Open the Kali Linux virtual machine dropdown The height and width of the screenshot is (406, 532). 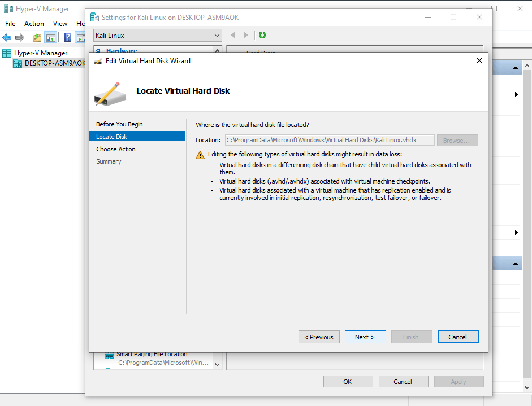(x=158, y=35)
